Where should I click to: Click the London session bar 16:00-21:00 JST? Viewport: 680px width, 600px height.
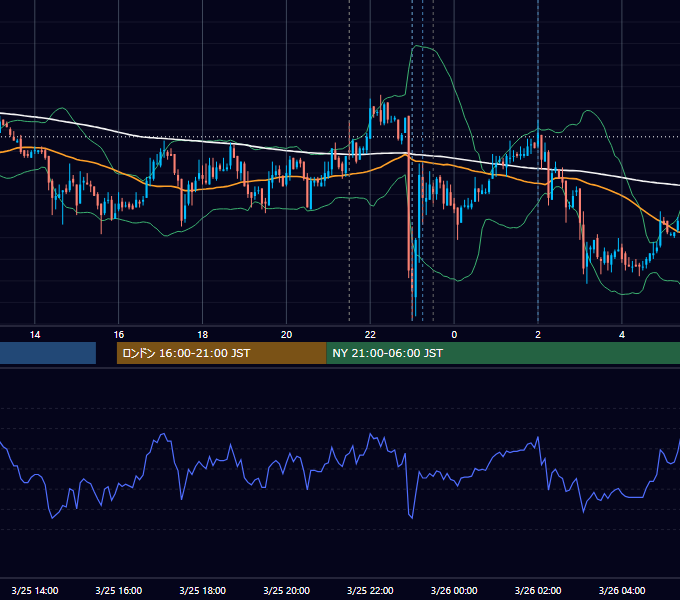[222, 353]
